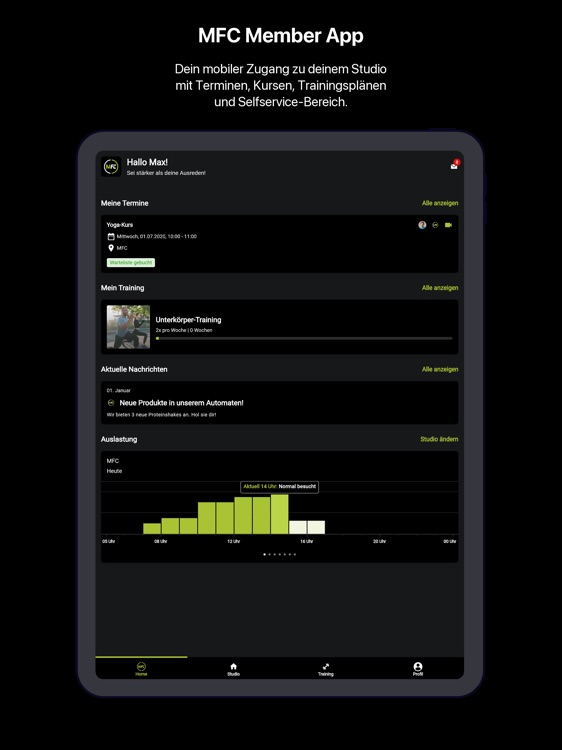
Task: Tap the Unterkörper-Training title
Action: tap(188, 320)
